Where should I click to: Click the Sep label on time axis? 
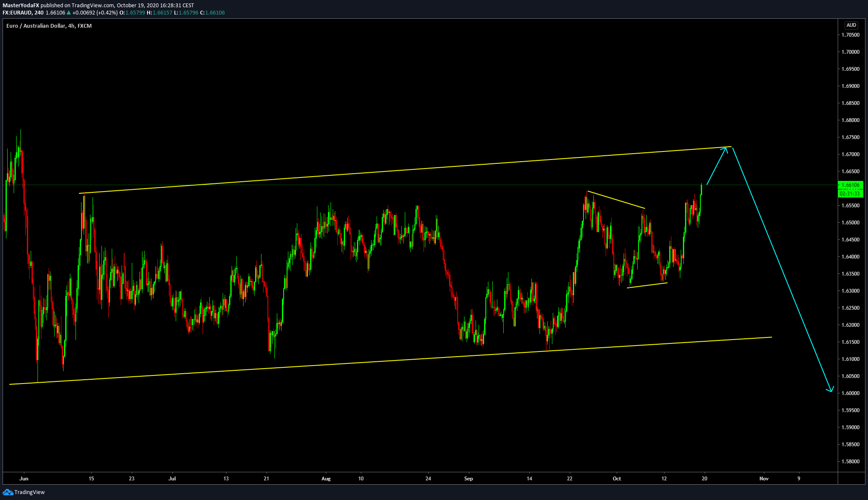pyautogui.click(x=469, y=479)
